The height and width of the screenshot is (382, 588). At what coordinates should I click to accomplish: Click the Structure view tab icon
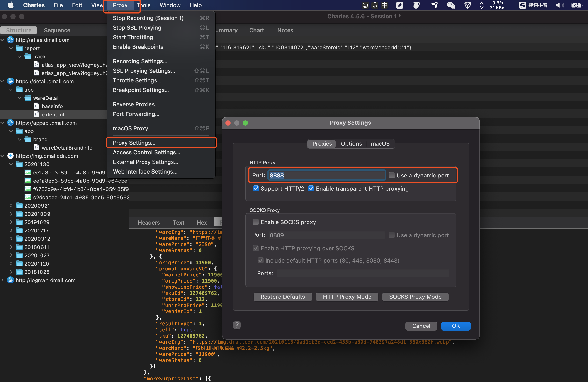(19, 30)
